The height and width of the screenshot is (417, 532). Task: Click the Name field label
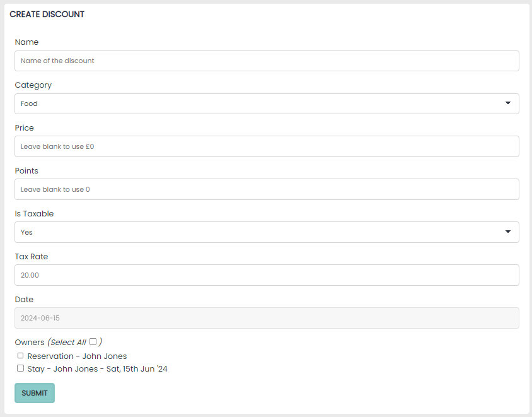[26, 42]
